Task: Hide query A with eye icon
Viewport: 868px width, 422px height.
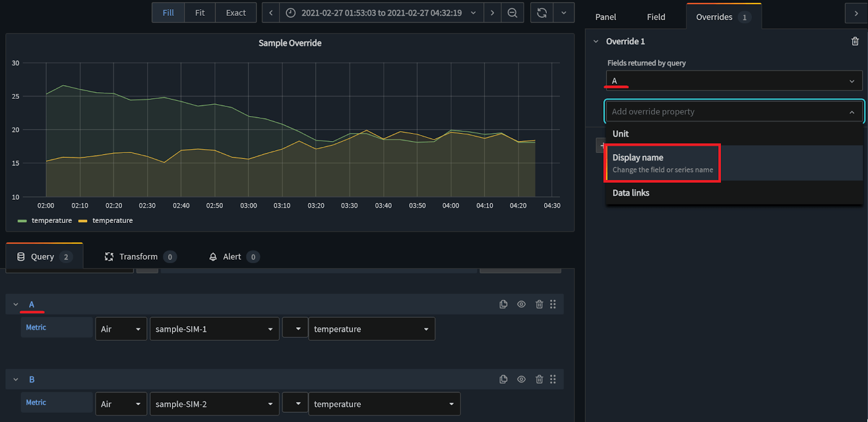Action: coord(521,304)
